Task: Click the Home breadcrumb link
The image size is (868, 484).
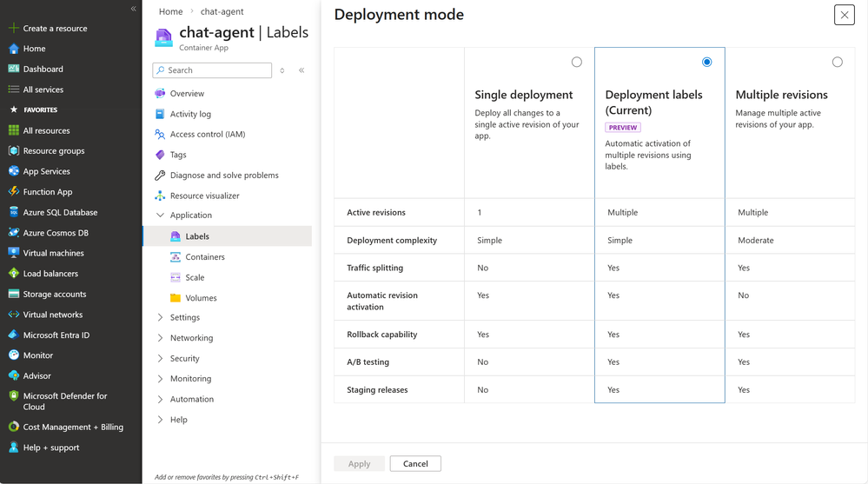Action: point(171,11)
